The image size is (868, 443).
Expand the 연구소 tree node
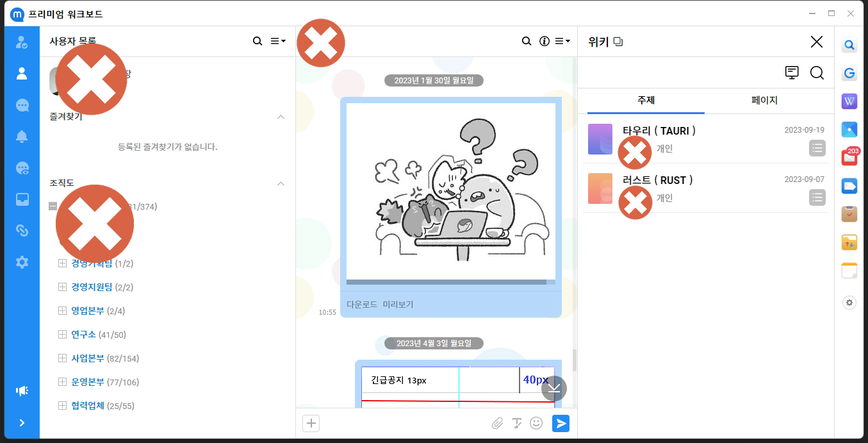(62, 335)
